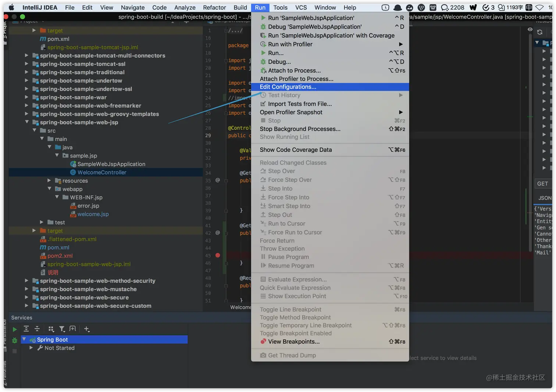The height and width of the screenshot is (392, 556).
Task: Click the Debug bug icon in Services panel
Action: pyautogui.click(x=15, y=341)
